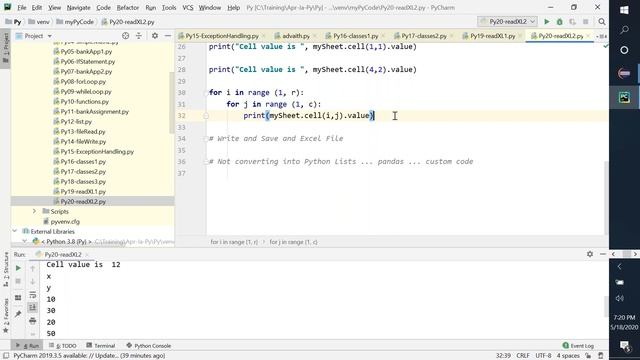640x360 pixels.
Task: Collapse External Libraries node
Action: click(15, 231)
